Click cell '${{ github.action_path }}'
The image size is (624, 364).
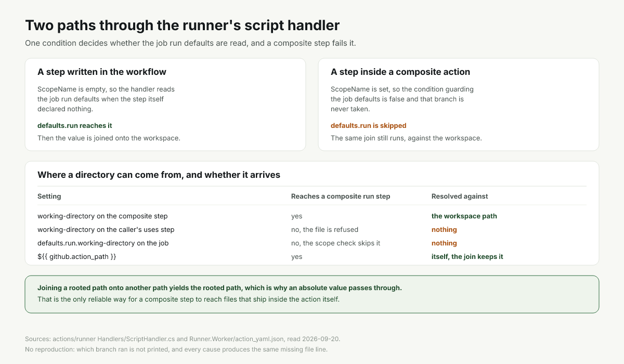(77, 256)
